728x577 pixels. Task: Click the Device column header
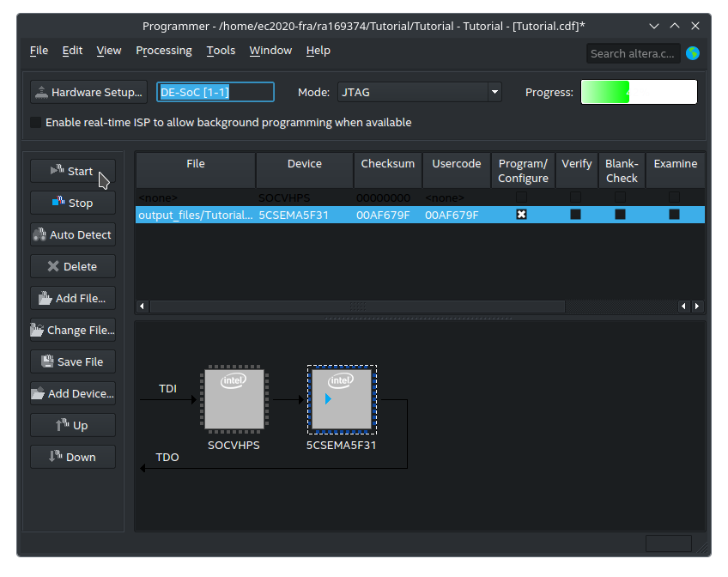tap(305, 170)
